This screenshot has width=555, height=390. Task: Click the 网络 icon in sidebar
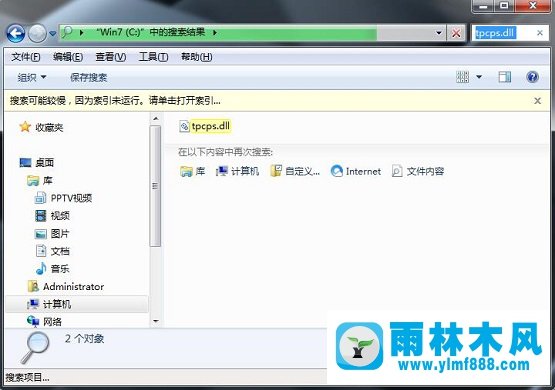(x=33, y=321)
